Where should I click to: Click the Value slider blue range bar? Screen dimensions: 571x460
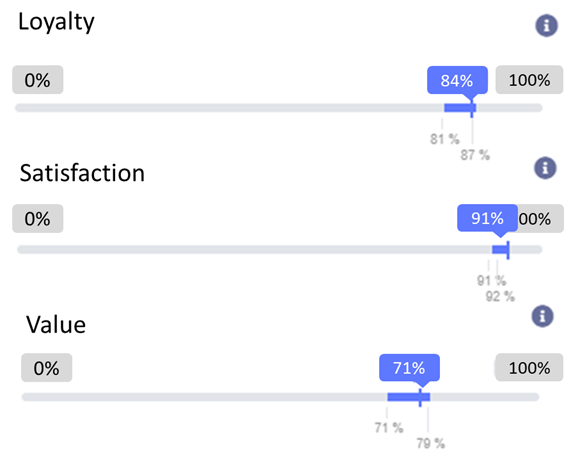[x=409, y=397]
